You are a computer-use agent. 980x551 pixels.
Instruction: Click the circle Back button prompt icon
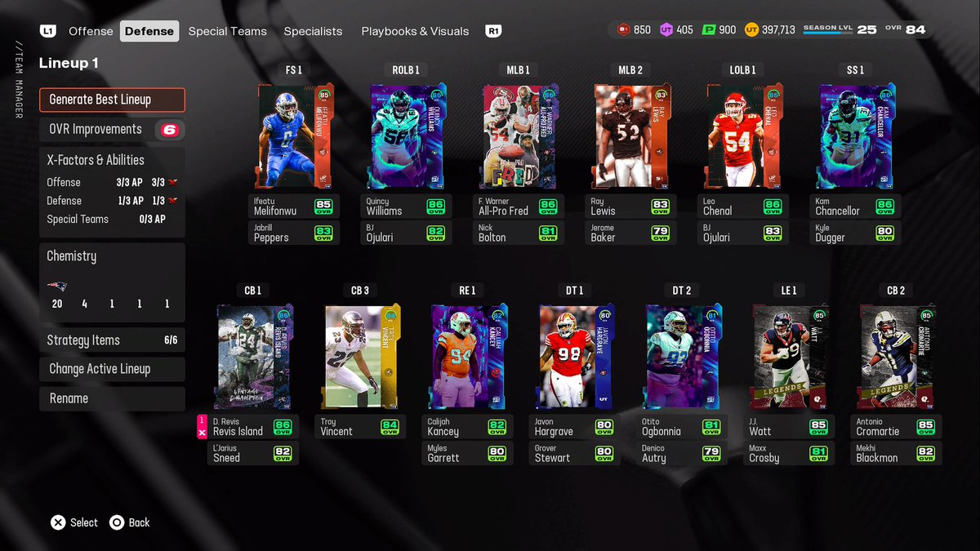coord(117,522)
